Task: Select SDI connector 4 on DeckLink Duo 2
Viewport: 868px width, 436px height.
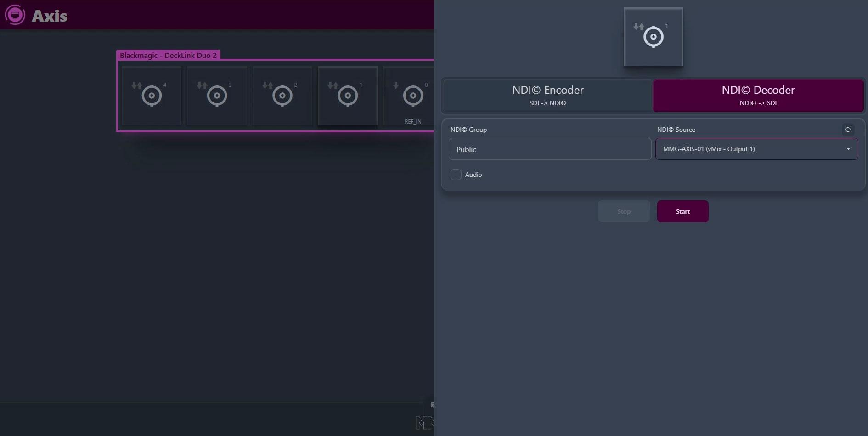Action: click(x=152, y=96)
